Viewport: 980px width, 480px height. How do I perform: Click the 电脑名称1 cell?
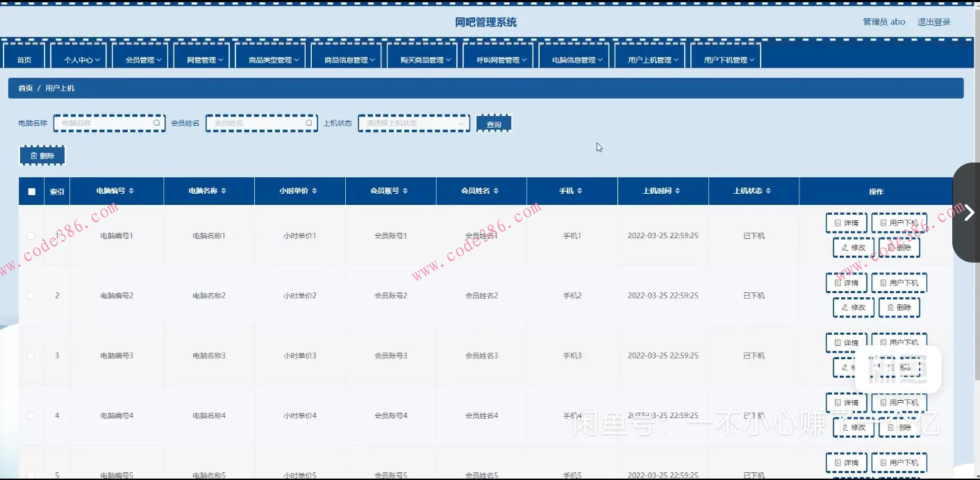tap(209, 235)
